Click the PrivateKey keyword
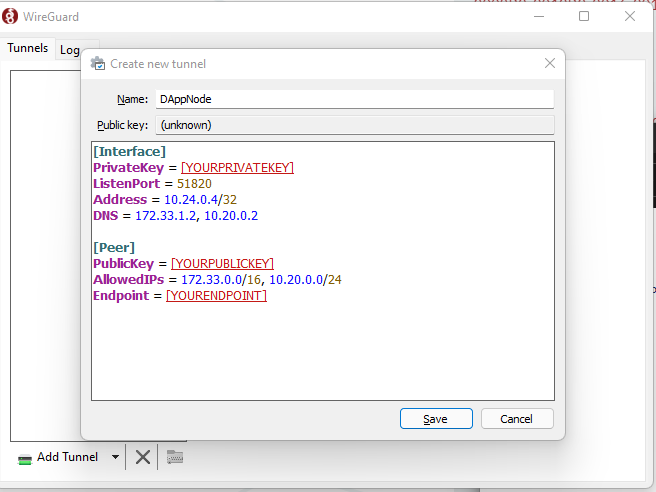The width and height of the screenshot is (656, 492). pyautogui.click(x=128, y=168)
